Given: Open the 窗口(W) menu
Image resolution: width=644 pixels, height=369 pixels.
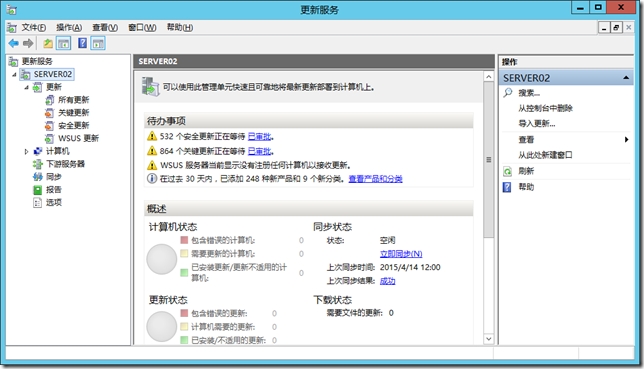Looking at the screenshot, I should (x=142, y=28).
